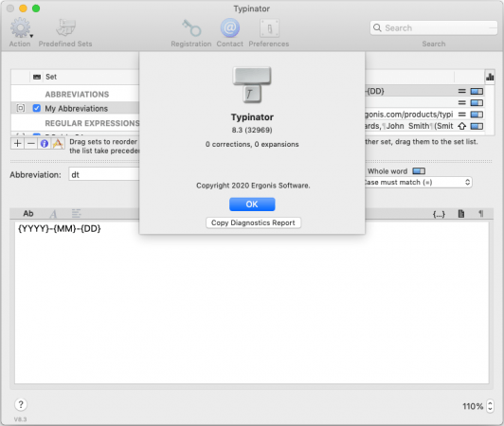The width and height of the screenshot is (504, 426).
Task: Click the OK button in the dialog
Action: coord(252,204)
